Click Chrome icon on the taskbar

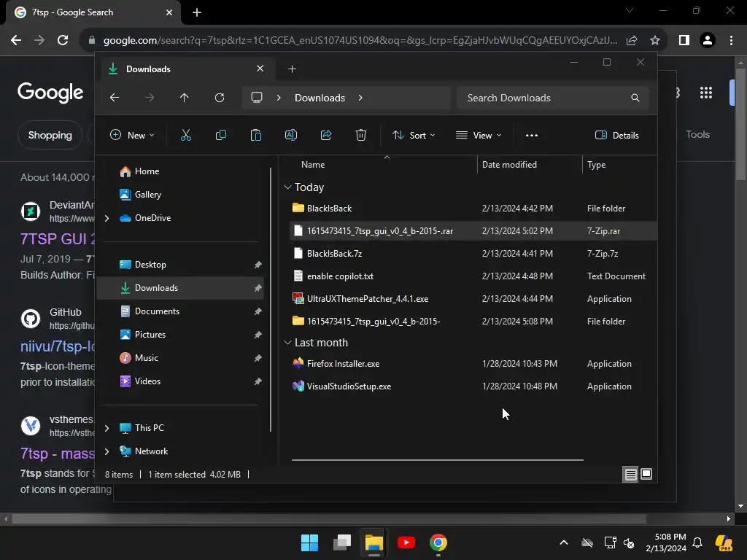pos(438,542)
